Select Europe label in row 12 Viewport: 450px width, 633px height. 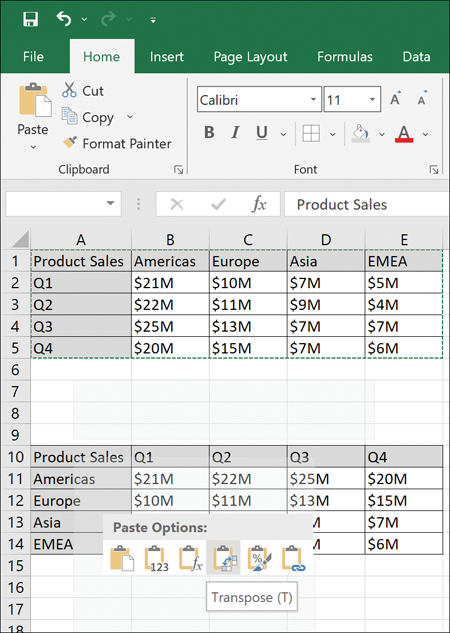[x=81, y=501]
